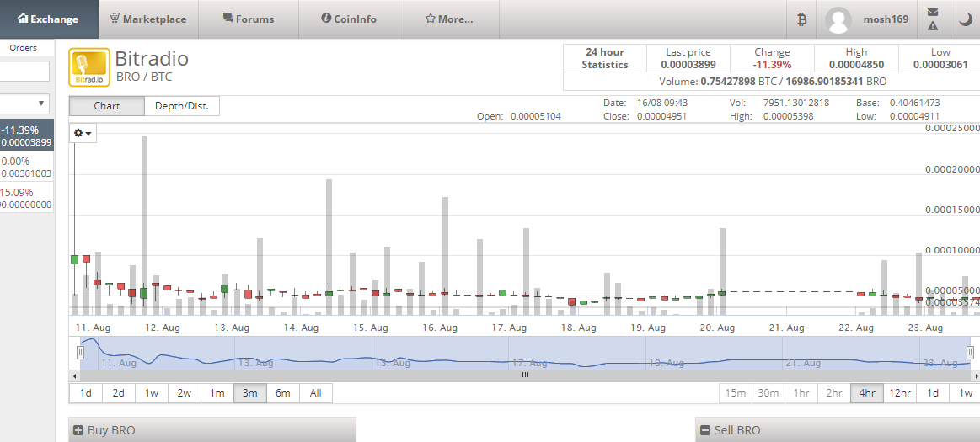Click the navigator left range handle
Screen dimensions: 980x442
[x=80, y=353]
